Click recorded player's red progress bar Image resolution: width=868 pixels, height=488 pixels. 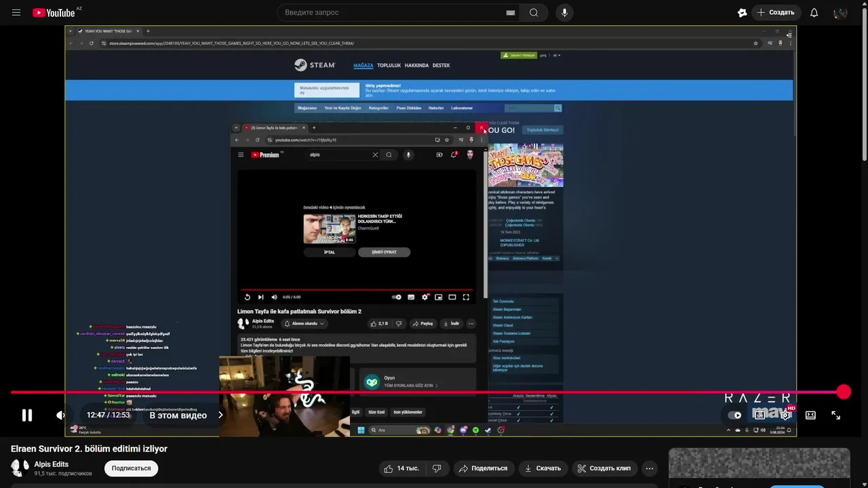357,290
